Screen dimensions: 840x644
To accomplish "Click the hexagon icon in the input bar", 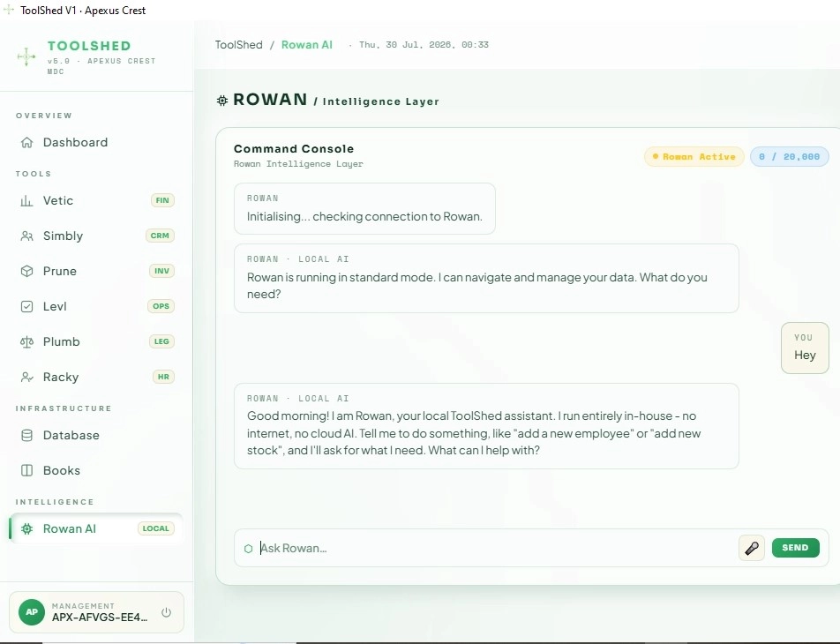I will click(248, 549).
